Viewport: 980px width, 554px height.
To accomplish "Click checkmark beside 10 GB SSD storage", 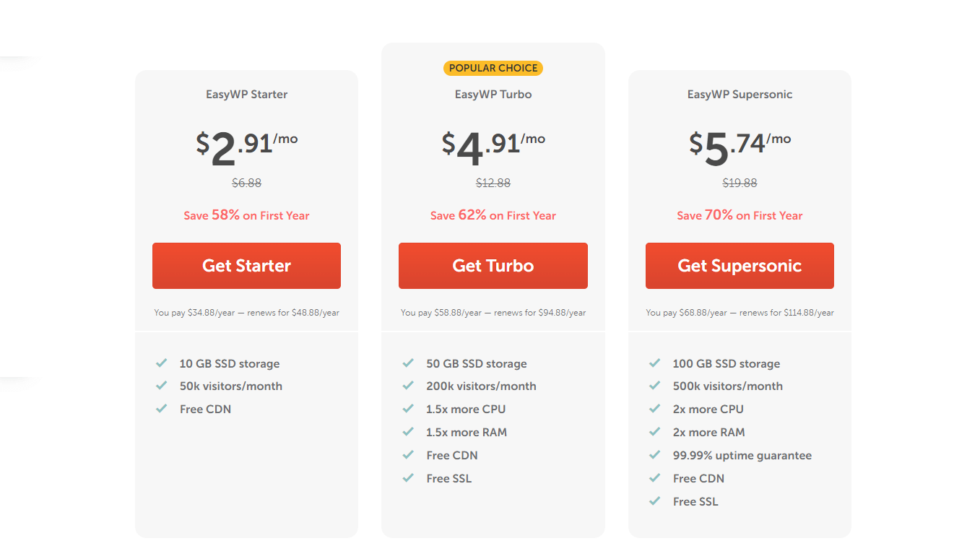I will click(162, 363).
